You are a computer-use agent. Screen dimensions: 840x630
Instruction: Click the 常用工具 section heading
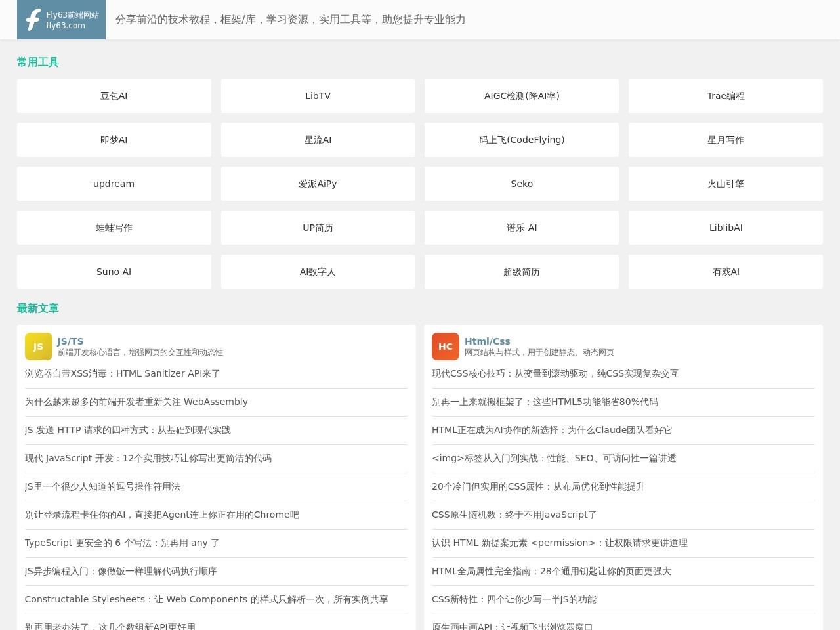38,62
